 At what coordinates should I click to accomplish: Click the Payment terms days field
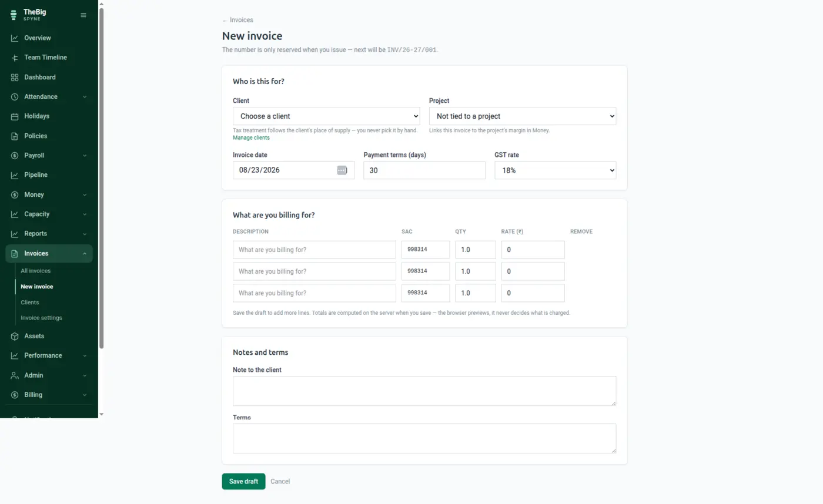(x=424, y=170)
